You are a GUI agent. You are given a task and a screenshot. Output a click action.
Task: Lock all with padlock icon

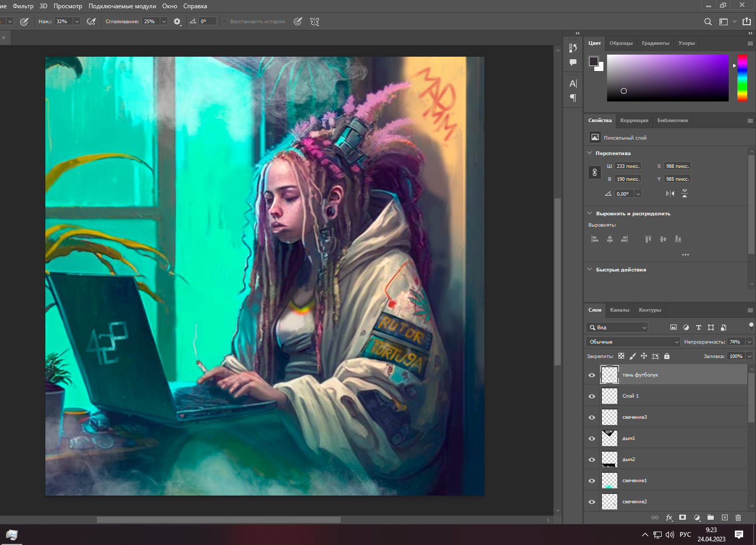pyautogui.click(x=667, y=356)
